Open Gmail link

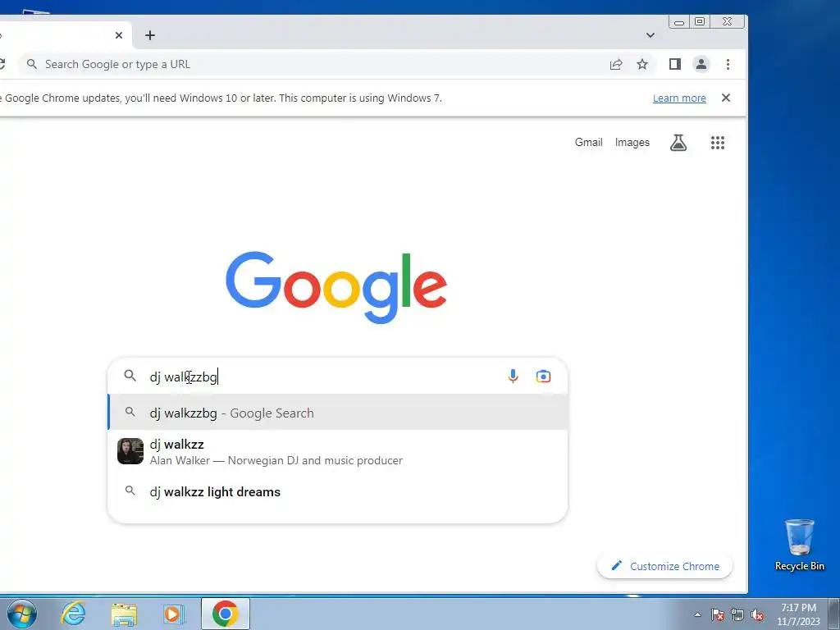[589, 142]
